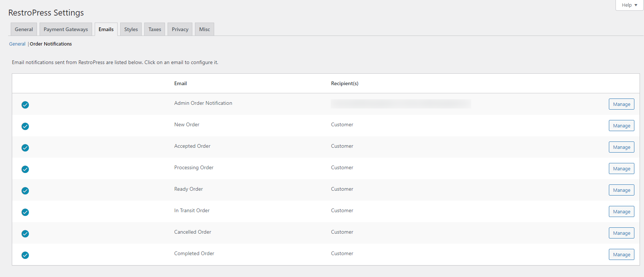Click enabled checkmark icon for New Order
644x277 pixels.
(x=25, y=126)
